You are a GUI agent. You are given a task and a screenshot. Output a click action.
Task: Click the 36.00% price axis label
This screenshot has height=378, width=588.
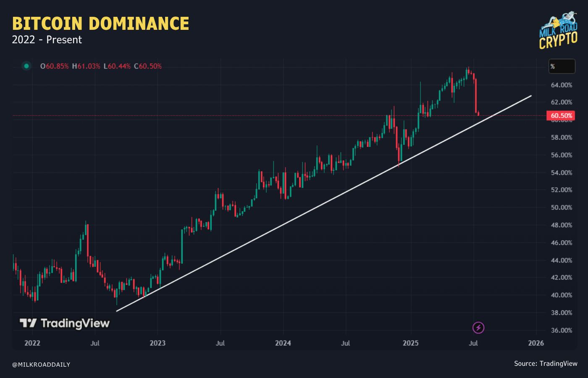[562, 330]
